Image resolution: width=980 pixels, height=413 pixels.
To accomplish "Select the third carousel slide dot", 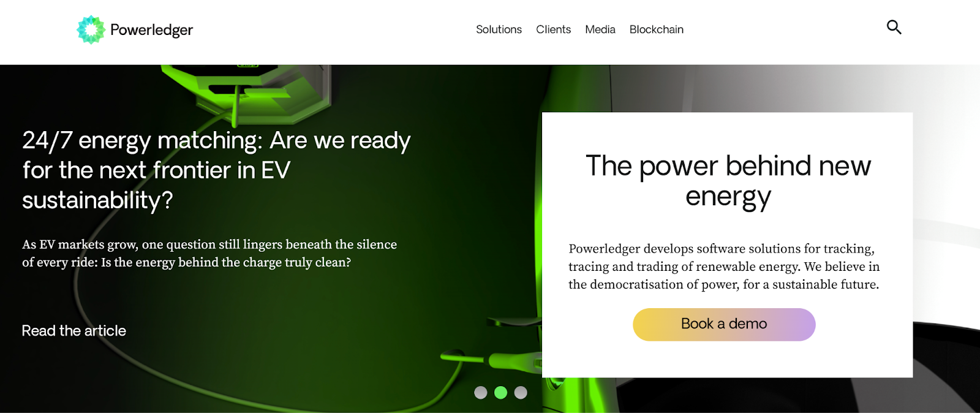I will pos(521,393).
